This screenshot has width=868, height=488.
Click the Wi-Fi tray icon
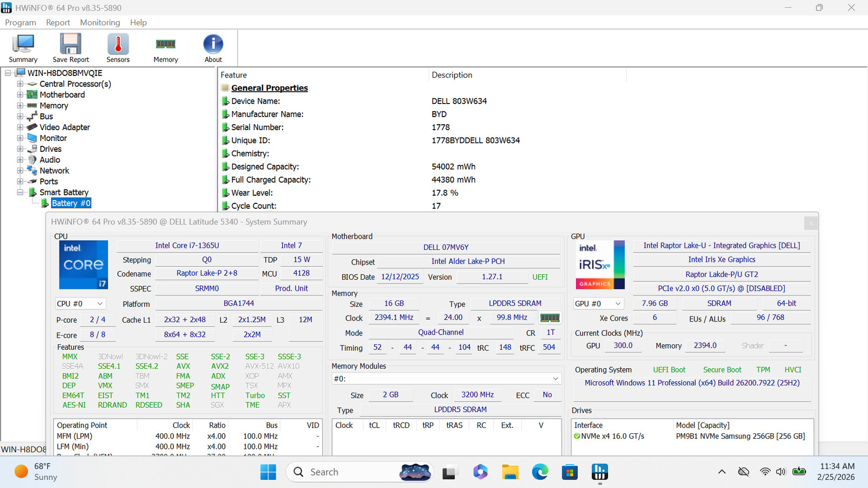(765, 472)
